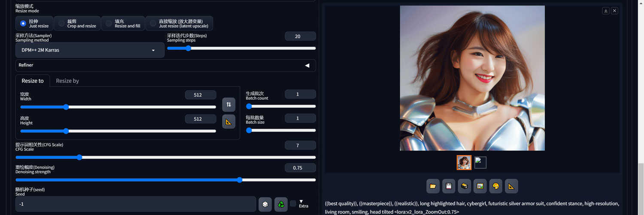The height and width of the screenshot is (215, 644).
Task: Click the Sampling steps value field
Action: [x=300, y=37]
